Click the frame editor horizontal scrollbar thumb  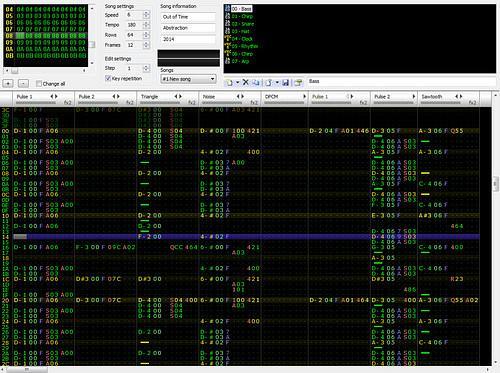[15, 71]
